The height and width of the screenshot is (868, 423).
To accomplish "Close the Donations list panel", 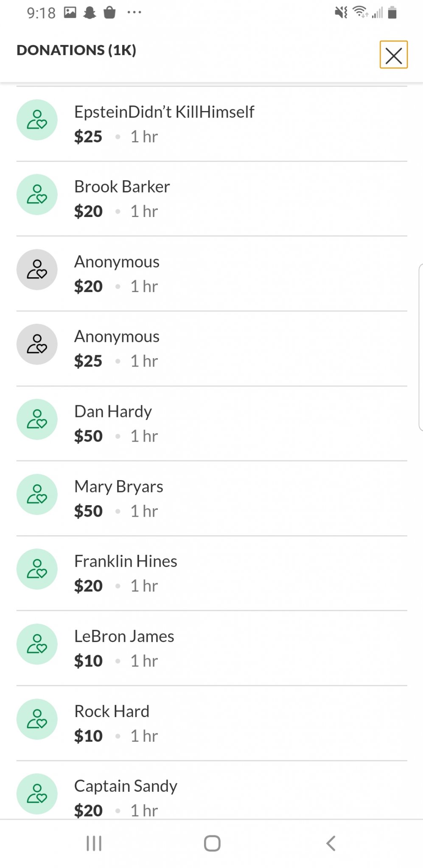I will [x=393, y=55].
